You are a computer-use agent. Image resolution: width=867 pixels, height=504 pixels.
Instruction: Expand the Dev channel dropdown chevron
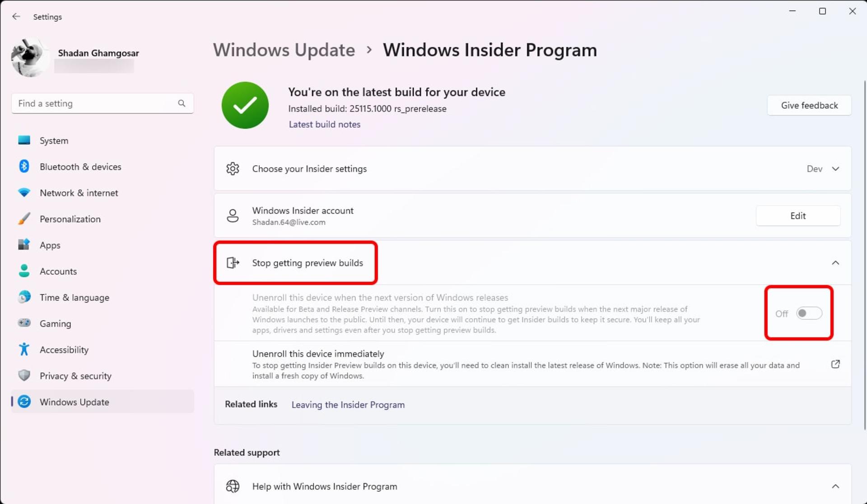[835, 169]
